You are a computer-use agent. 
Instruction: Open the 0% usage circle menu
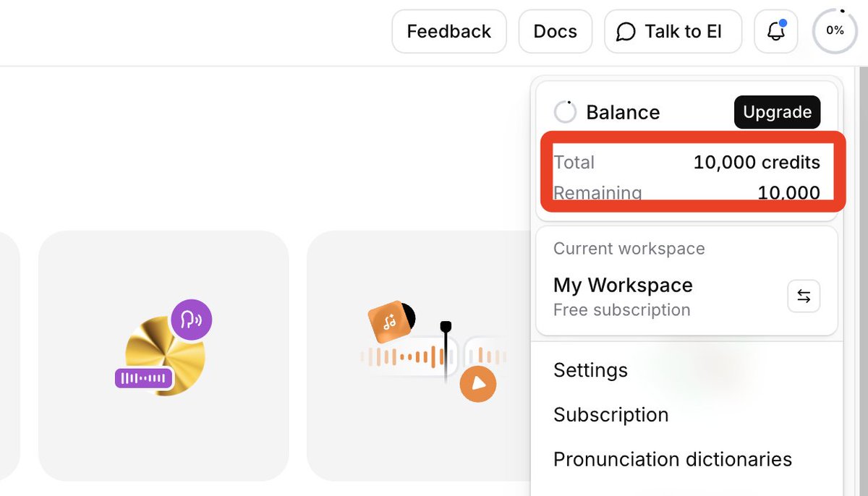click(835, 31)
